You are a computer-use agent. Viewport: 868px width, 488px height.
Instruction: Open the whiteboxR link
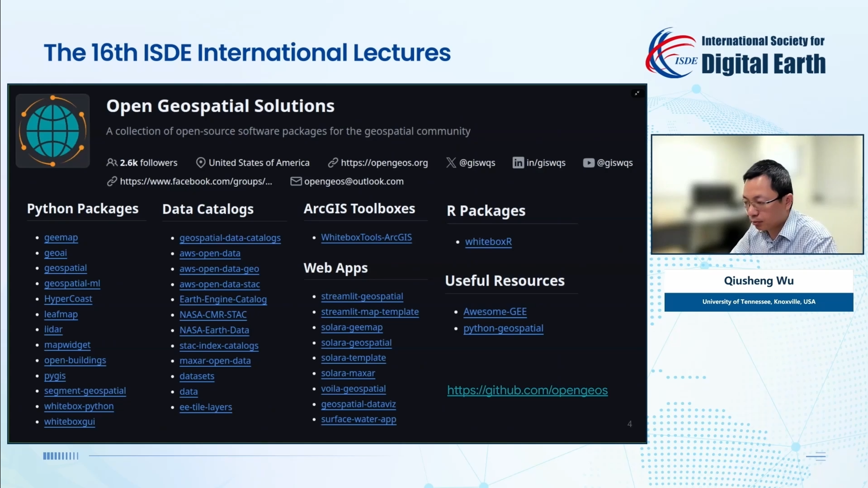coord(489,242)
